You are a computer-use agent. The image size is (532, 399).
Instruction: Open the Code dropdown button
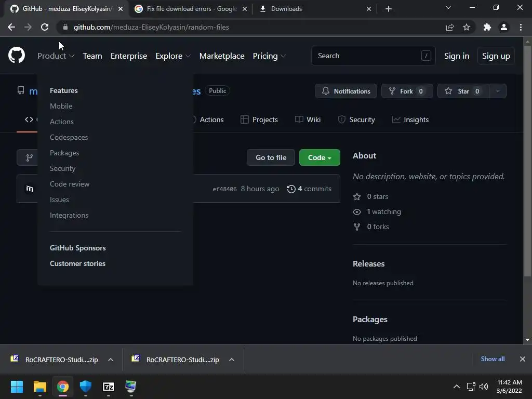coord(320,157)
